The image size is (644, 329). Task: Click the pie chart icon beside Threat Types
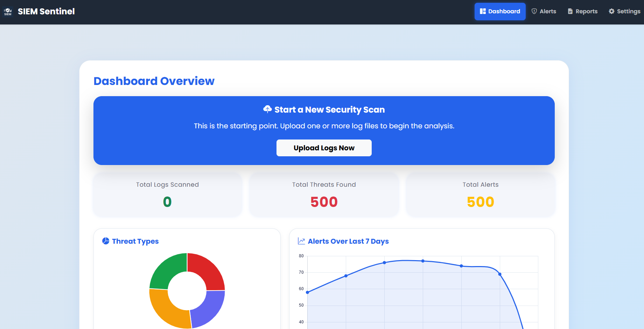click(x=106, y=241)
